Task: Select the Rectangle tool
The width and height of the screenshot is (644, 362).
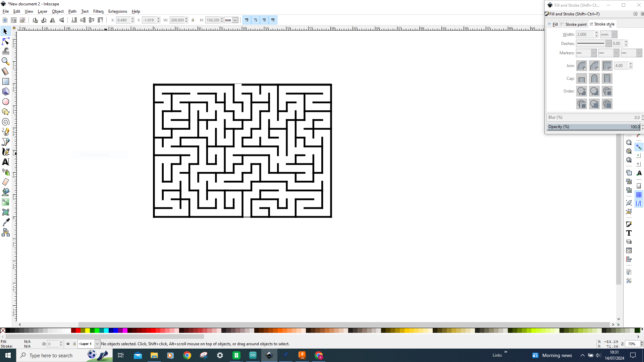Action: [5, 81]
